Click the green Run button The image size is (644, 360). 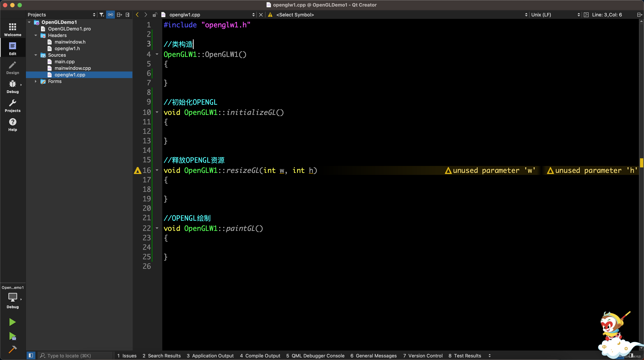click(x=12, y=322)
